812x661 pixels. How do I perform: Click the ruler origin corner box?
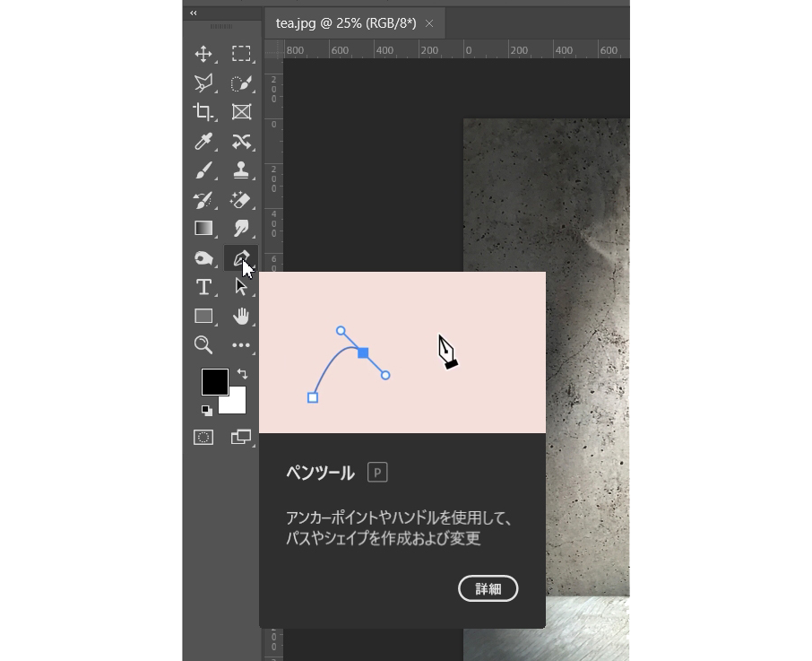tap(274, 49)
